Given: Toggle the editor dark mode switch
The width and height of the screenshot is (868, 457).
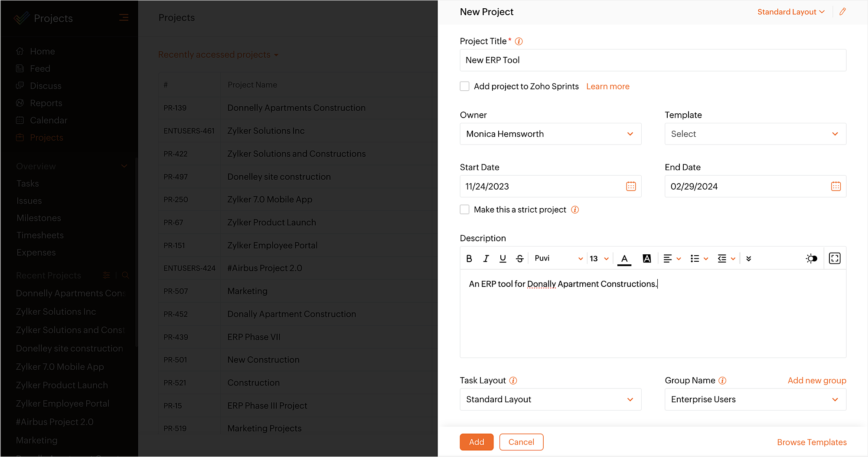Looking at the screenshot, I should coord(812,259).
